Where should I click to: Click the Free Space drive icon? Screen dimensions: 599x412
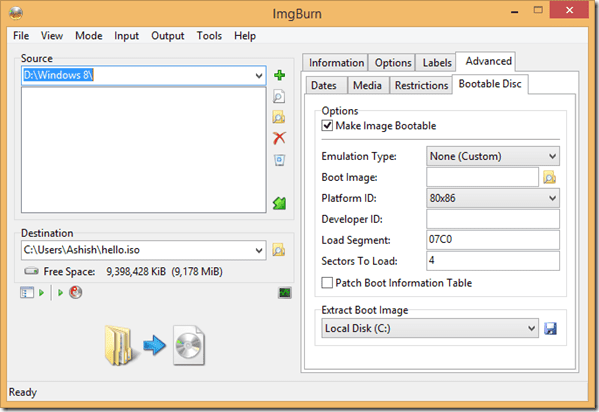tap(31, 271)
